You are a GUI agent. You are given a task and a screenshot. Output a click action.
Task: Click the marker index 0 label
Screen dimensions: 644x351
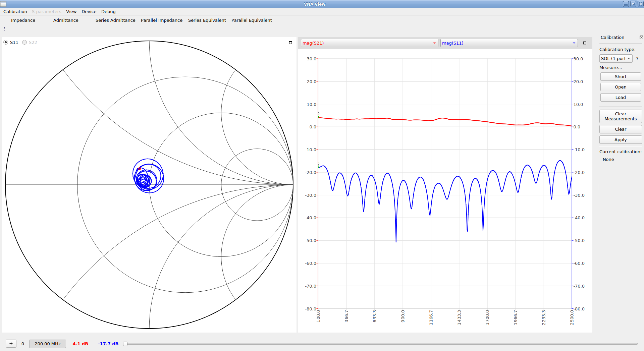[x=23, y=344]
